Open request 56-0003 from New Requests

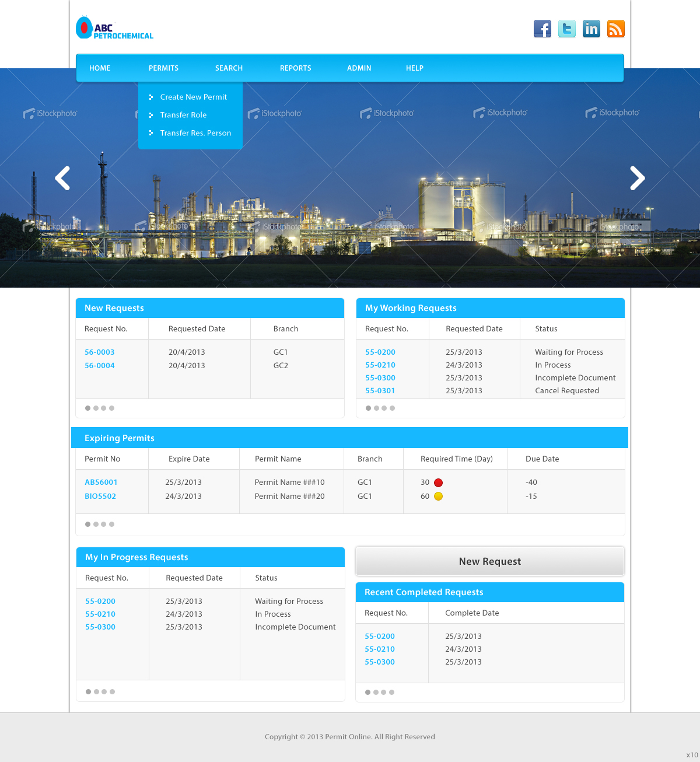tap(99, 352)
